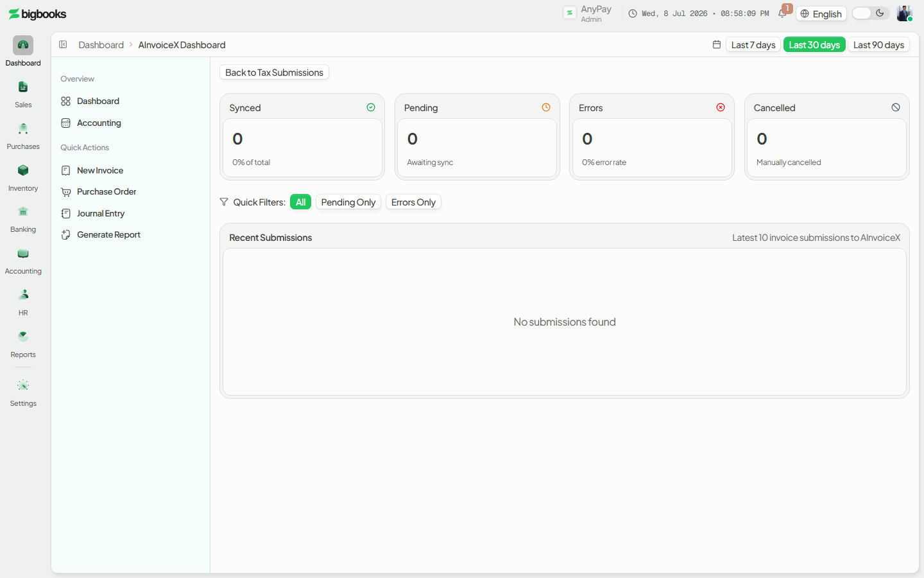924x578 pixels.
Task: Open the Generate Report quick action
Action: tap(130, 234)
